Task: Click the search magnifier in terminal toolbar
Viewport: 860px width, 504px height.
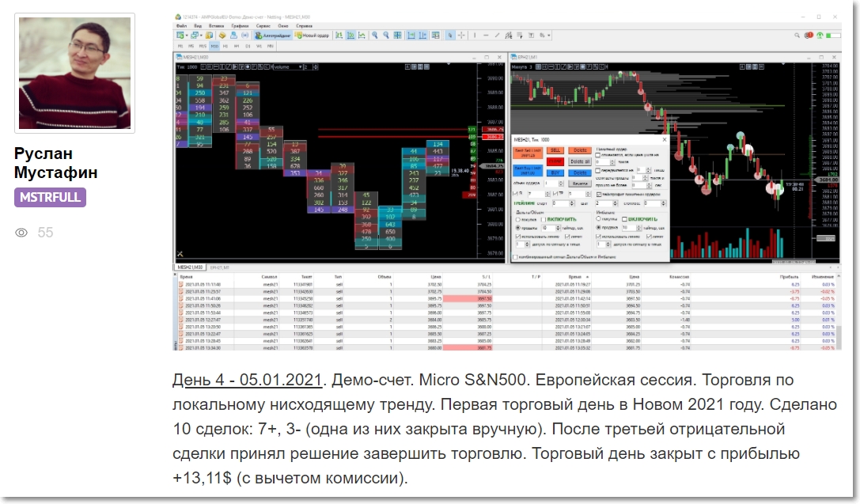Action: tap(797, 35)
